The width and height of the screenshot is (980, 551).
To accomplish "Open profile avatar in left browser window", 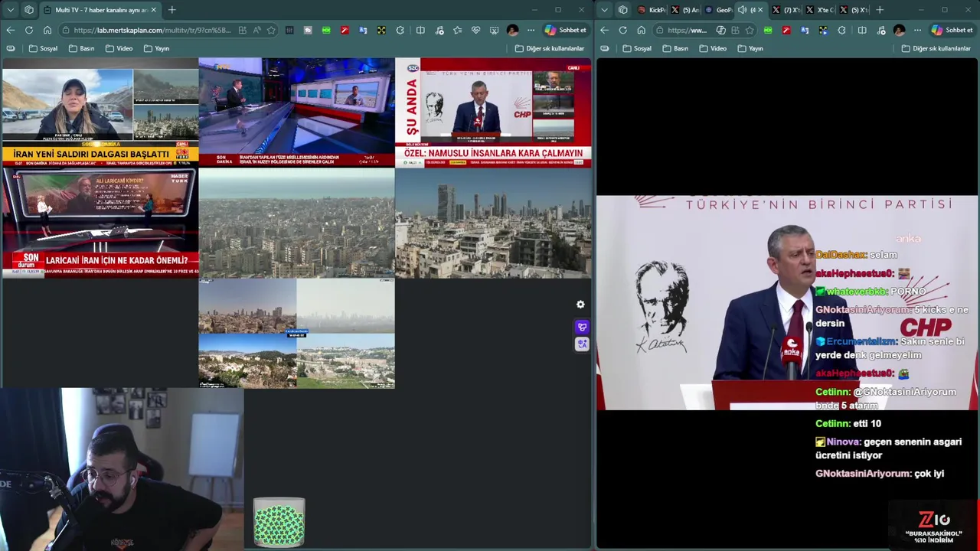I will point(512,30).
